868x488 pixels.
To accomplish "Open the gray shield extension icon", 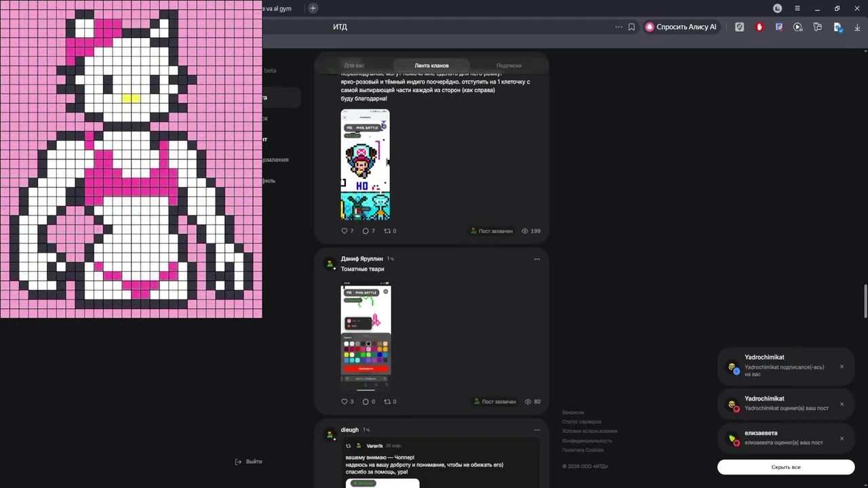I will [740, 27].
